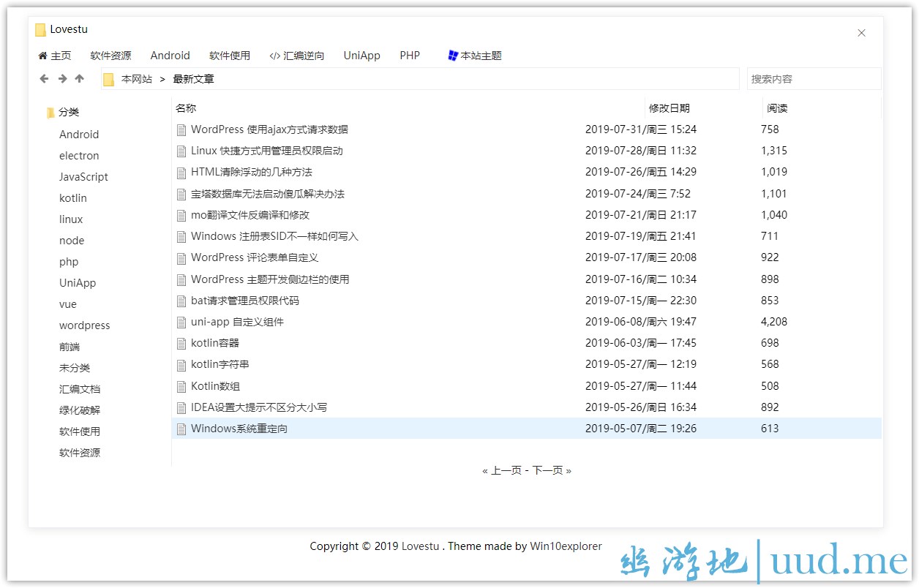The image size is (919, 588).
Task: Click the home icon beside 主页
Action: pyautogui.click(x=42, y=56)
